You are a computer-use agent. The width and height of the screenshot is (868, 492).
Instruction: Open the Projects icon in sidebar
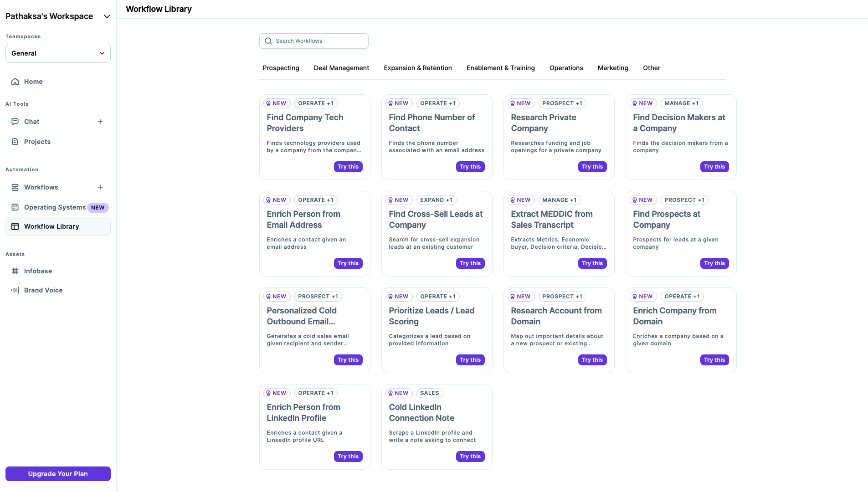tap(15, 142)
